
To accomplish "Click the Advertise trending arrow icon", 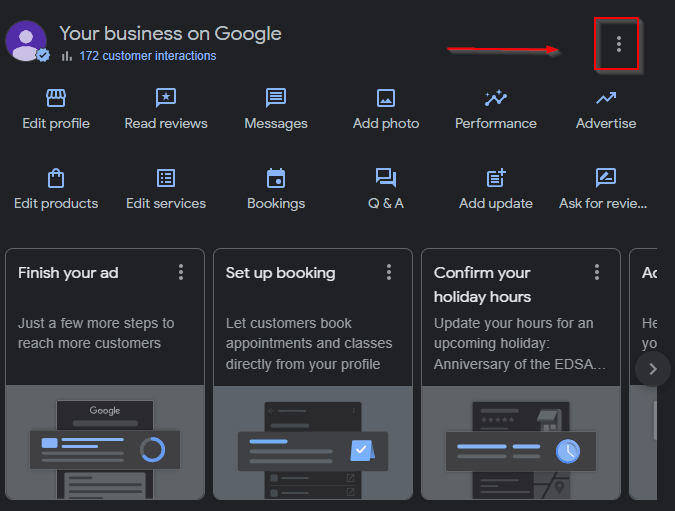I will pos(606,98).
